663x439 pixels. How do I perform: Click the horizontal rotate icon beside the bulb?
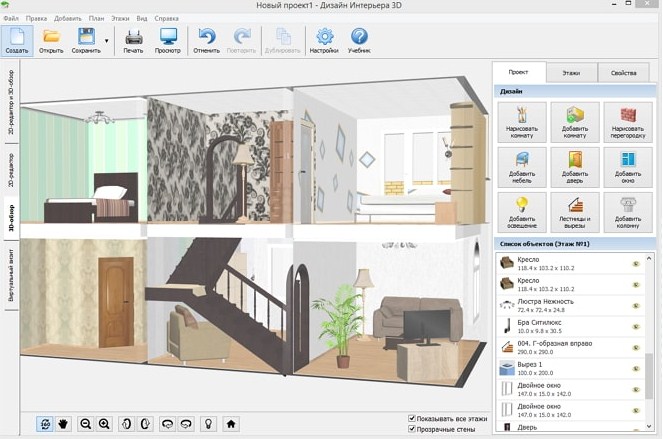[x=186, y=423]
